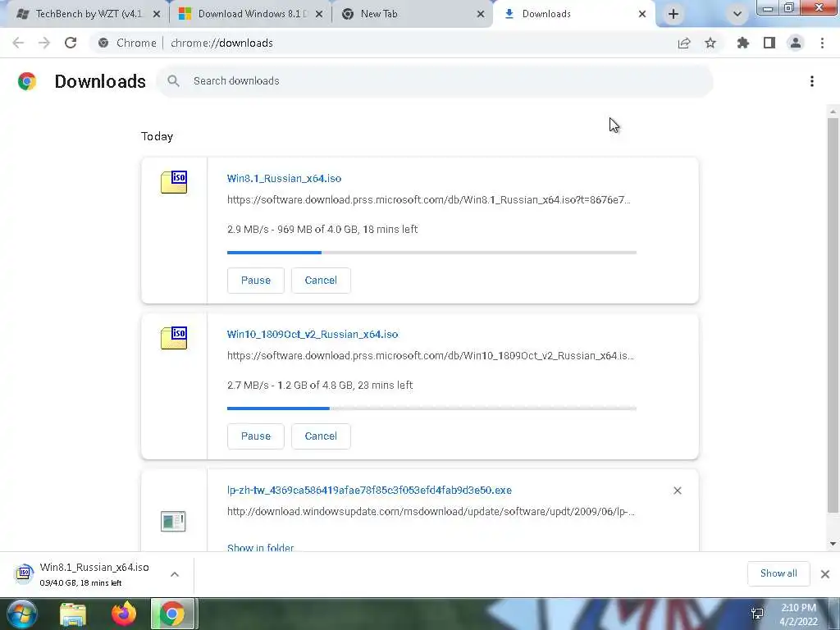Image resolution: width=840 pixels, height=630 pixels.
Task: Click Show all on download shelf
Action: click(x=778, y=573)
